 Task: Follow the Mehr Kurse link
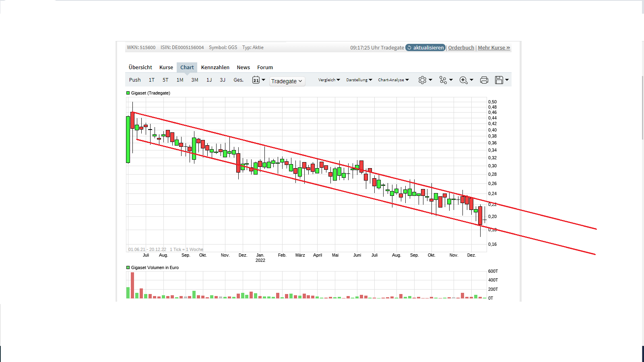494,47
